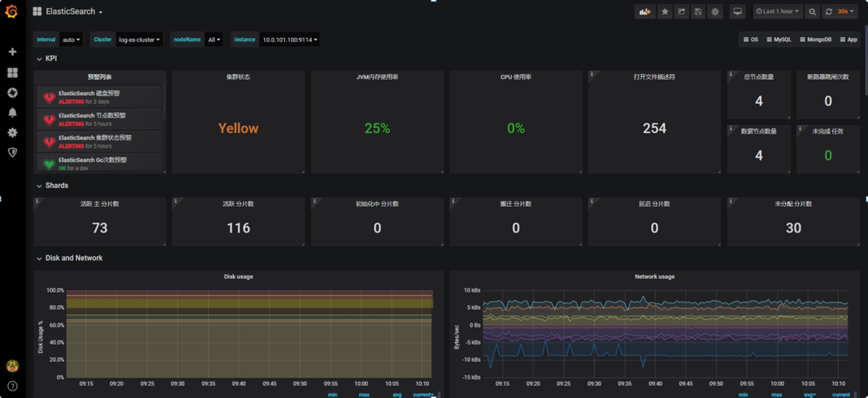The width and height of the screenshot is (868, 398).
Task: Click the 集群状态 panel title
Action: (x=239, y=77)
